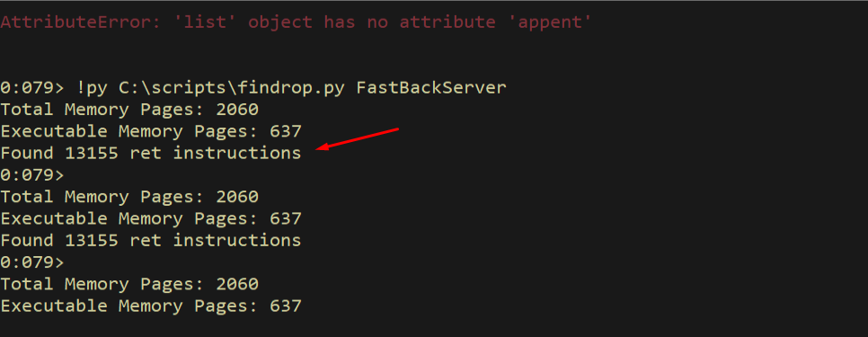
Task: Click the last empty 0:079> prompt
Action: 32,262
